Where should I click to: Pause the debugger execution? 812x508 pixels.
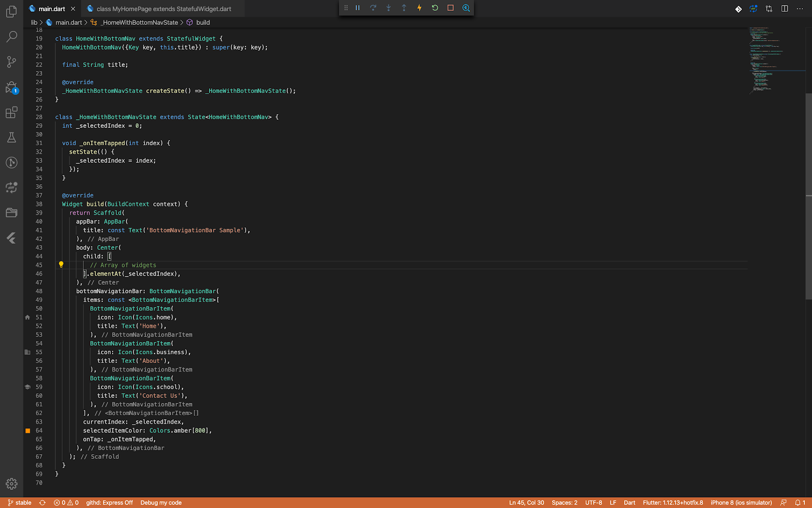point(358,8)
